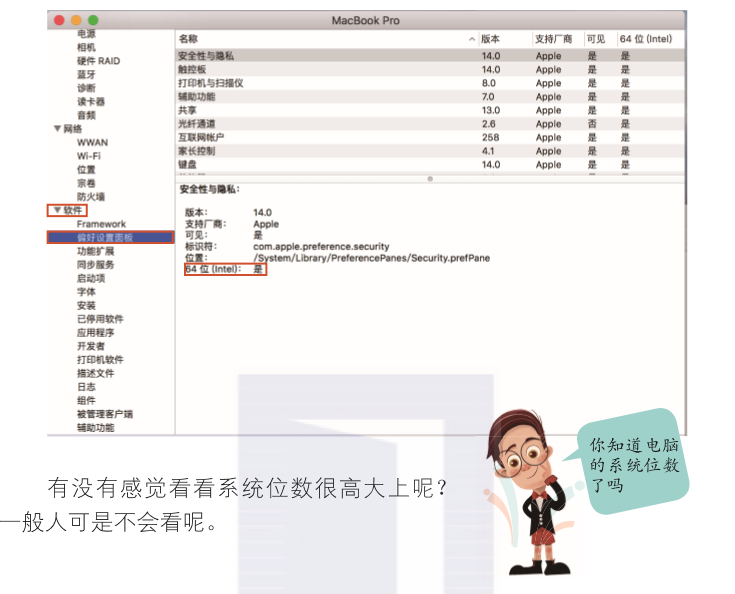Image resolution: width=735 pixels, height=594 pixels.
Task: Select 偏好设置面板 in the sidebar
Action: point(110,238)
